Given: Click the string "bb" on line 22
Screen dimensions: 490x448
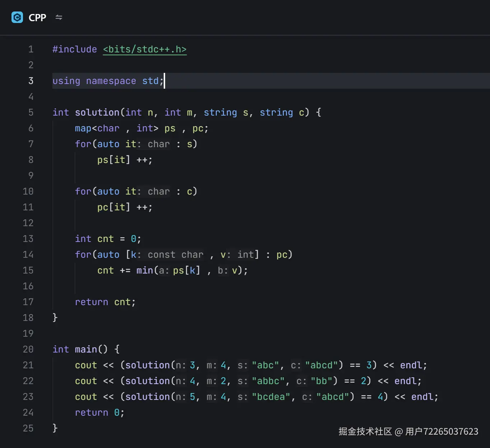Looking at the screenshot, I should point(322,381).
